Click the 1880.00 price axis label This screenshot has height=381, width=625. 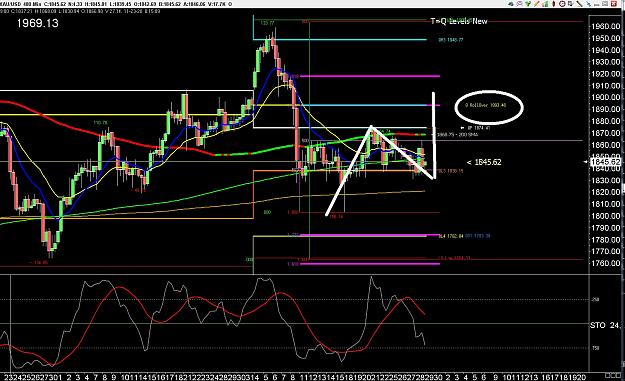[x=605, y=121]
